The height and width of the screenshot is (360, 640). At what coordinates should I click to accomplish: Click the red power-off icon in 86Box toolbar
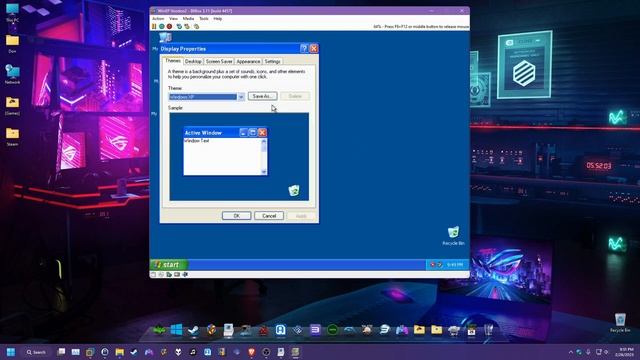[169, 27]
